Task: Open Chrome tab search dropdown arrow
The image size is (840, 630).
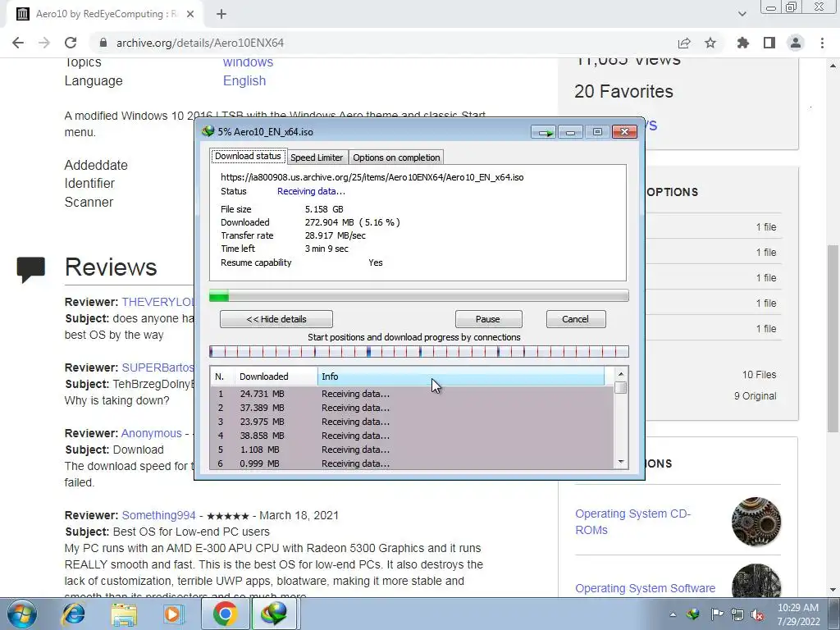Action: point(742,14)
